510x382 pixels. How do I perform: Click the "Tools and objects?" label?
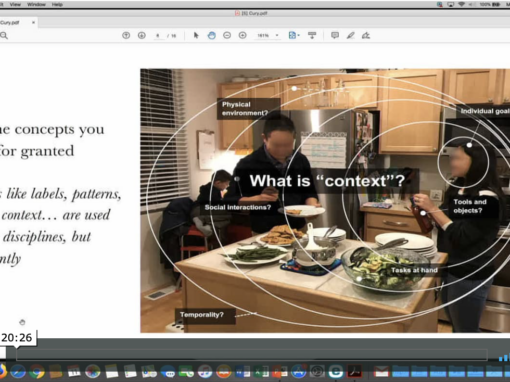[470, 206]
